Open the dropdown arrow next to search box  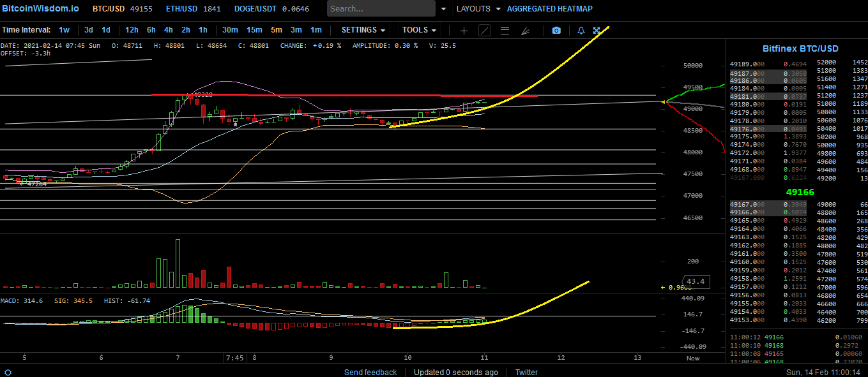pyautogui.click(x=444, y=9)
